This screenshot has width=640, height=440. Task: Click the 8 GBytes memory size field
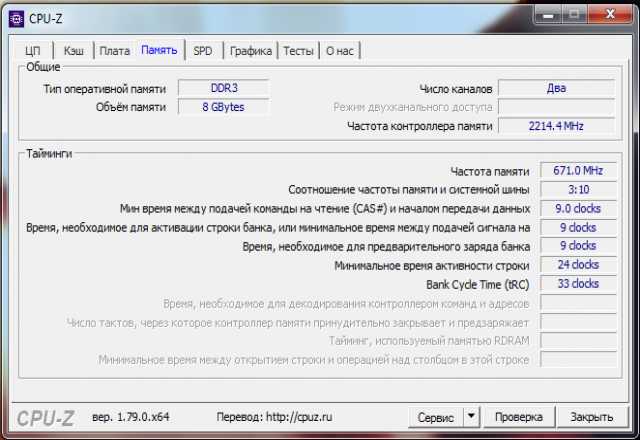coord(224,107)
